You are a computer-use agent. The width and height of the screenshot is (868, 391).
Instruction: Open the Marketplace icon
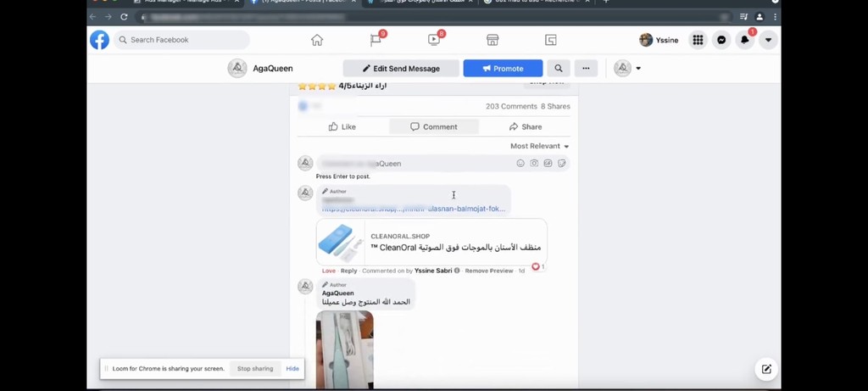pyautogui.click(x=492, y=40)
